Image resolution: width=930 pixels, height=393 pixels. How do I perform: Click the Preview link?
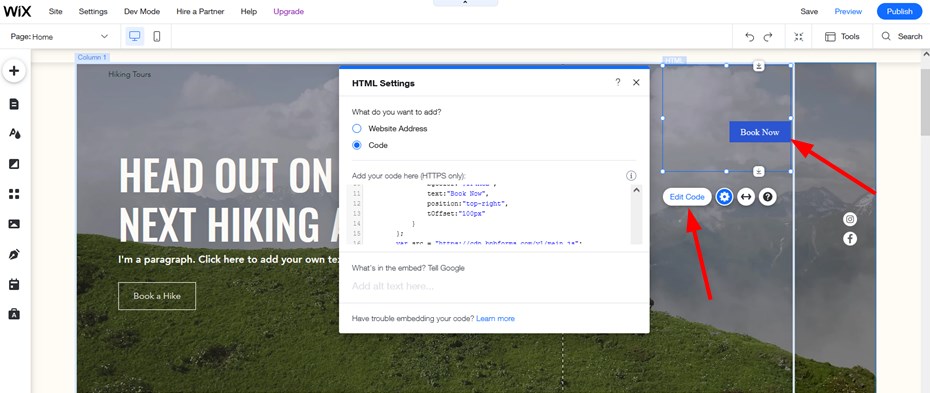pyautogui.click(x=848, y=11)
